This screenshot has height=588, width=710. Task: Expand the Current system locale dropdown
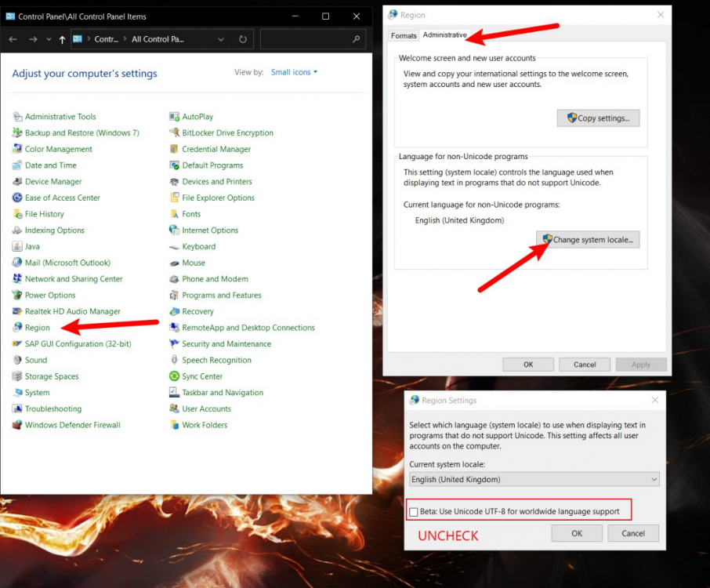(534, 479)
